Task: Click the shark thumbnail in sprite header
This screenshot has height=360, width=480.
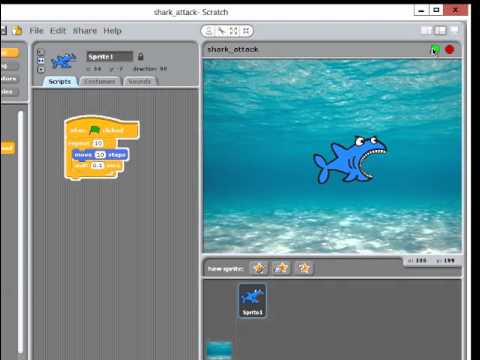Action: (x=63, y=61)
